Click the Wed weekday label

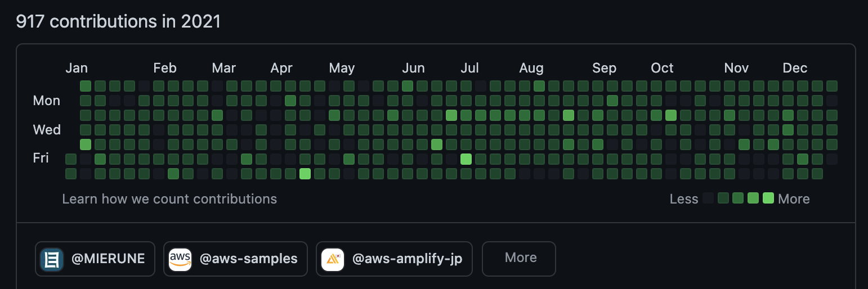click(47, 130)
